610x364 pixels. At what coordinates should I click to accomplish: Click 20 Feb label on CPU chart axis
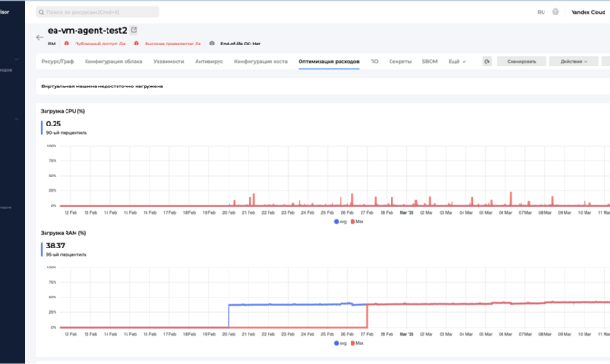click(x=229, y=213)
